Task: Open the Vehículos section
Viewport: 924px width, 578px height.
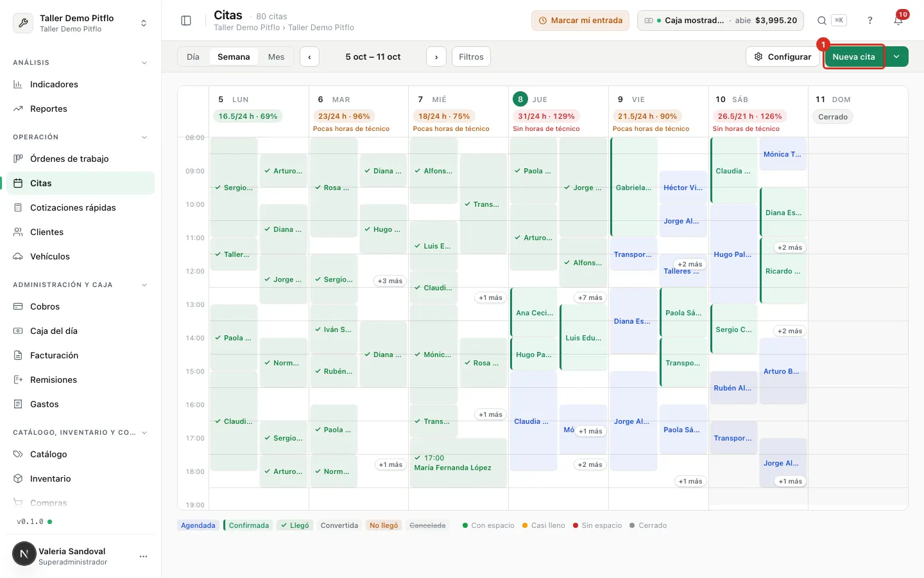Action: (80, 256)
